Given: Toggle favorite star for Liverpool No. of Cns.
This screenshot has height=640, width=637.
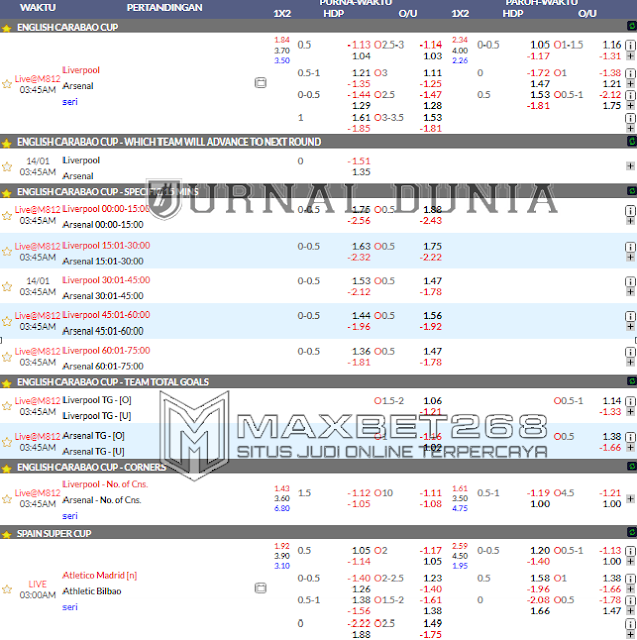Looking at the screenshot, I should (7, 499).
